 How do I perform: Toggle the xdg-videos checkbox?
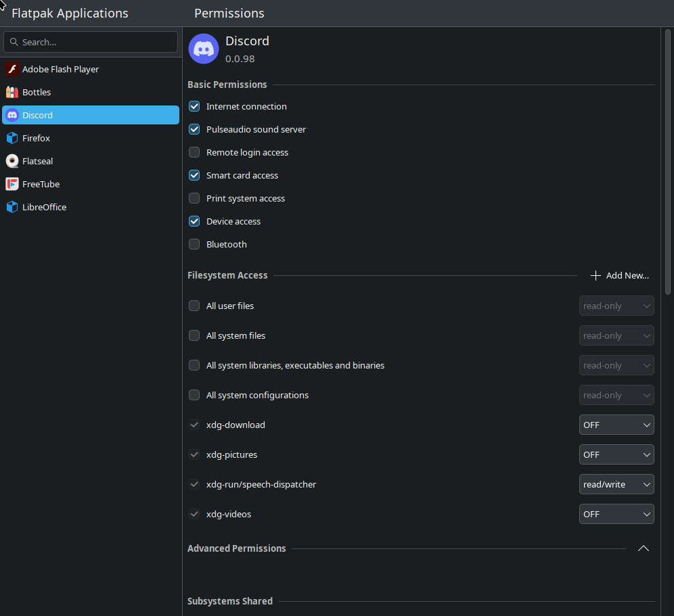click(x=194, y=514)
